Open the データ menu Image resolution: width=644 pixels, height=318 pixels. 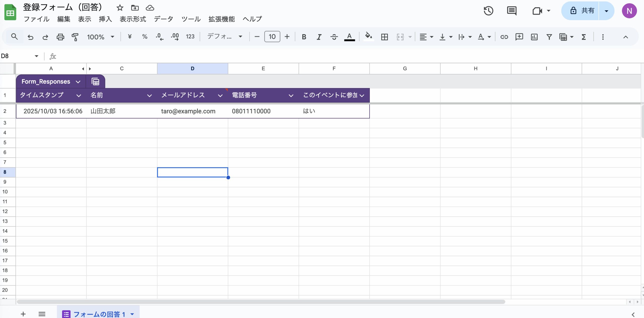coord(164,19)
